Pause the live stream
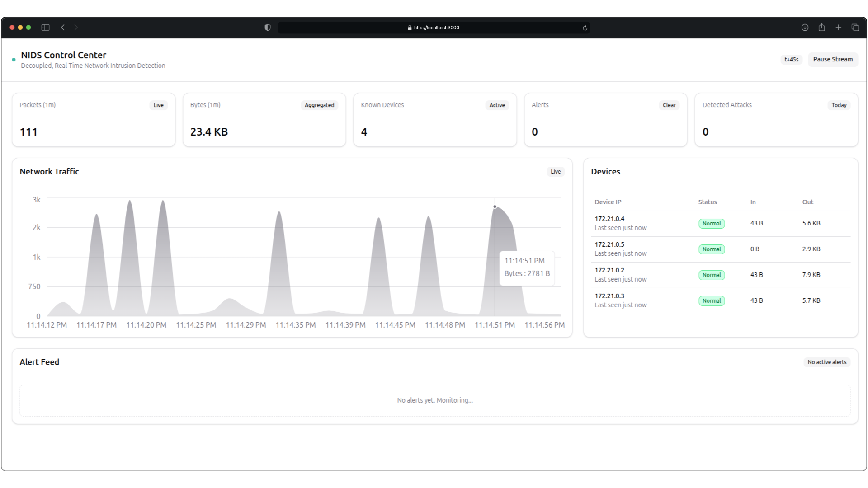This screenshot has width=868, height=488. point(833,59)
